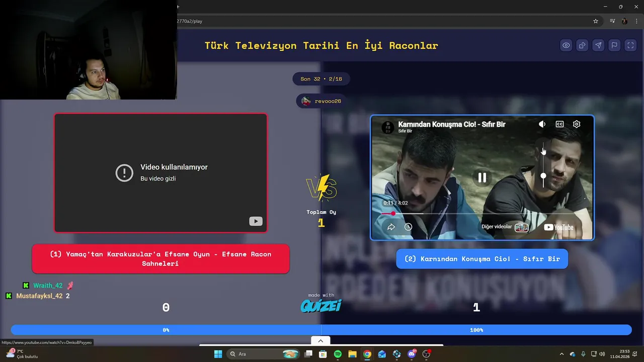The image size is (644, 362).
Task: Click the Chrome taskbar icon
Action: [367, 354]
